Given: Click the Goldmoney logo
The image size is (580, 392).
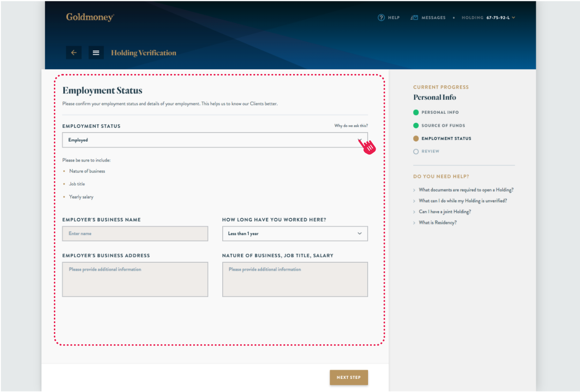Looking at the screenshot, I should pos(90,17).
